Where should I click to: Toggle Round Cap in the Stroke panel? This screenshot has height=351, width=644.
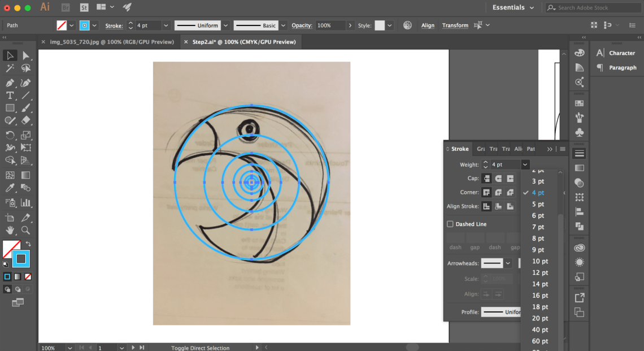pos(499,178)
